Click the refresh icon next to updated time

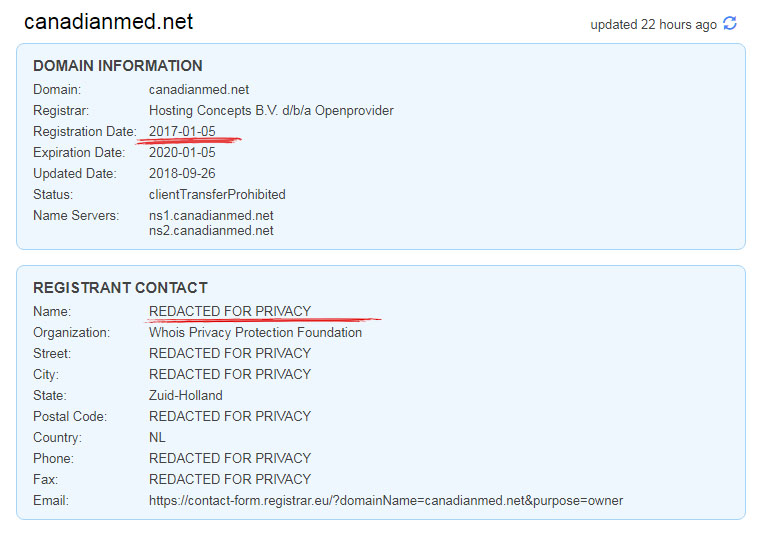(730, 24)
